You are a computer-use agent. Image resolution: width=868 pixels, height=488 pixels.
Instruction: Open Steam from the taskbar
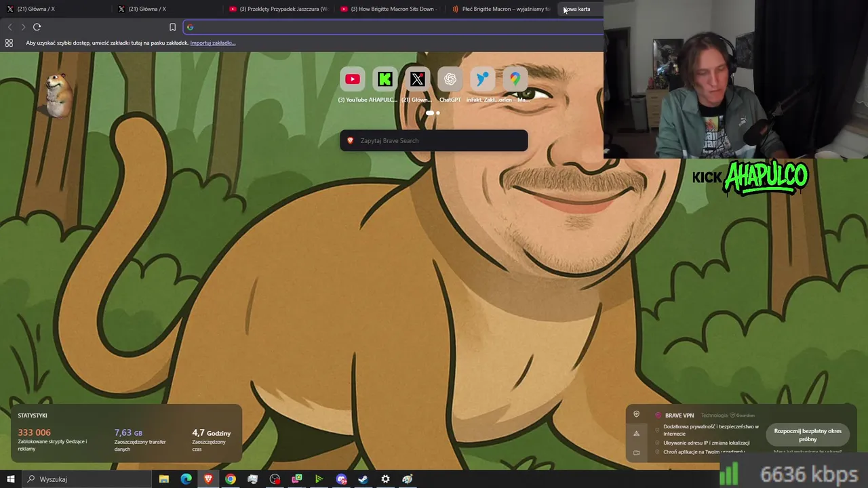coord(363,479)
